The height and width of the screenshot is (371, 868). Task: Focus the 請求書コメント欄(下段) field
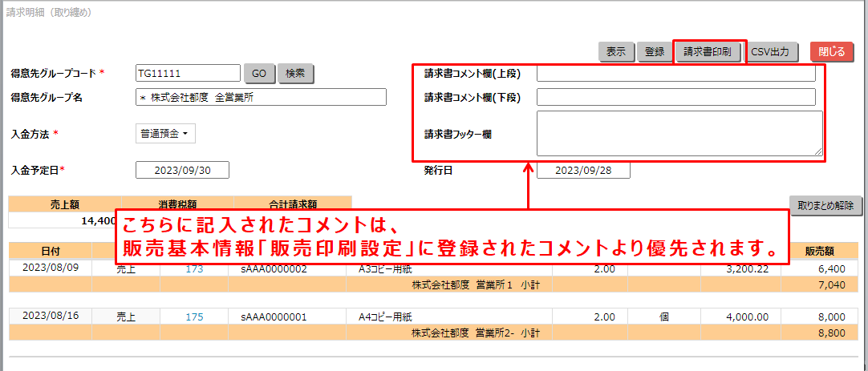tap(675, 98)
